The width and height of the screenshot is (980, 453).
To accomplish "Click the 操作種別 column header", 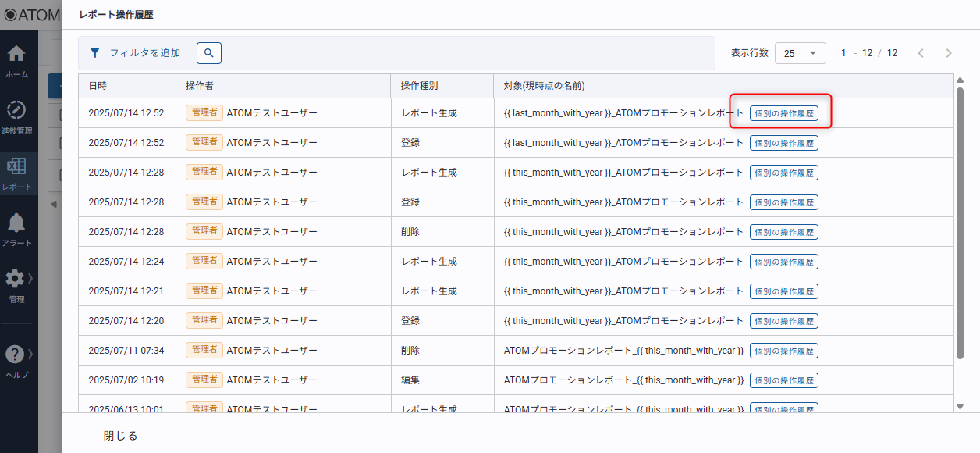I will 420,86.
